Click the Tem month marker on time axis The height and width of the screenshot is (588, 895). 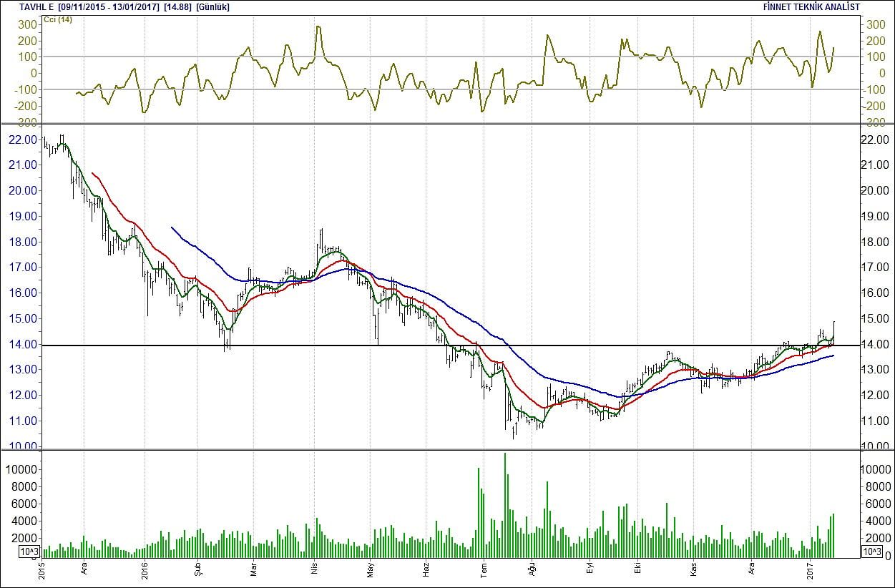(x=483, y=570)
